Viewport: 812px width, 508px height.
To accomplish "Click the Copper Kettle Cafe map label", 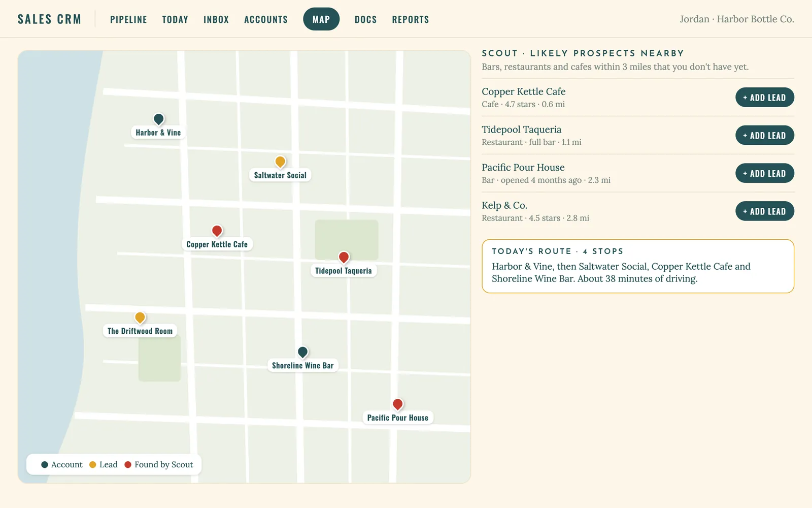I will pyautogui.click(x=217, y=244).
